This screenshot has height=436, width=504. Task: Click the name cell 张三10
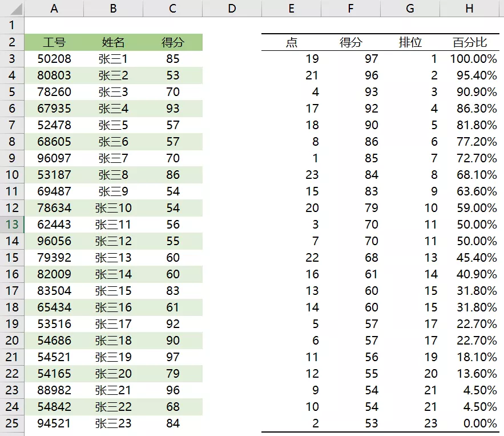[x=113, y=208]
